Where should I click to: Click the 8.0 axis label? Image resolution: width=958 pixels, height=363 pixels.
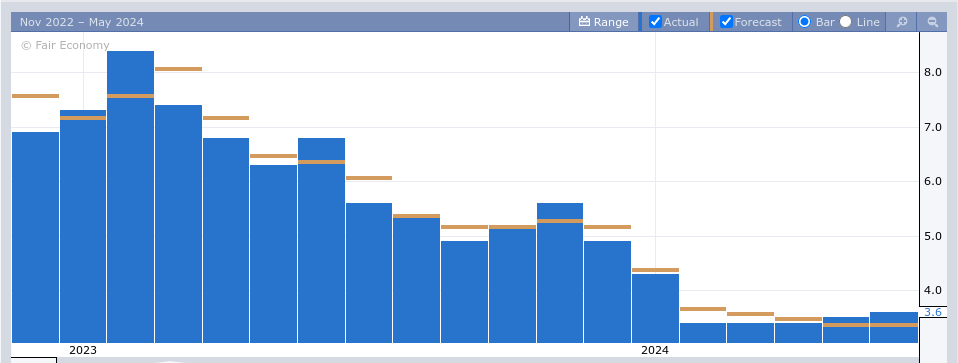[x=933, y=72]
